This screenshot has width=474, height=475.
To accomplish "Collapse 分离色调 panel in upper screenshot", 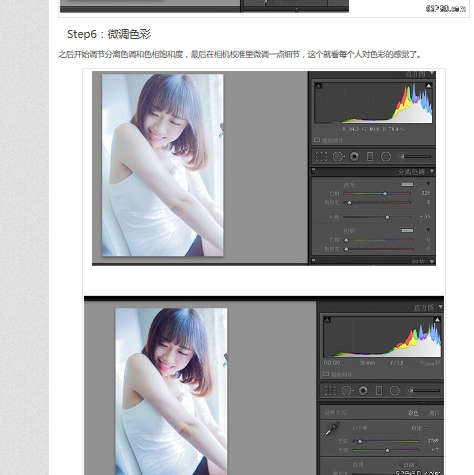I will point(432,171).
